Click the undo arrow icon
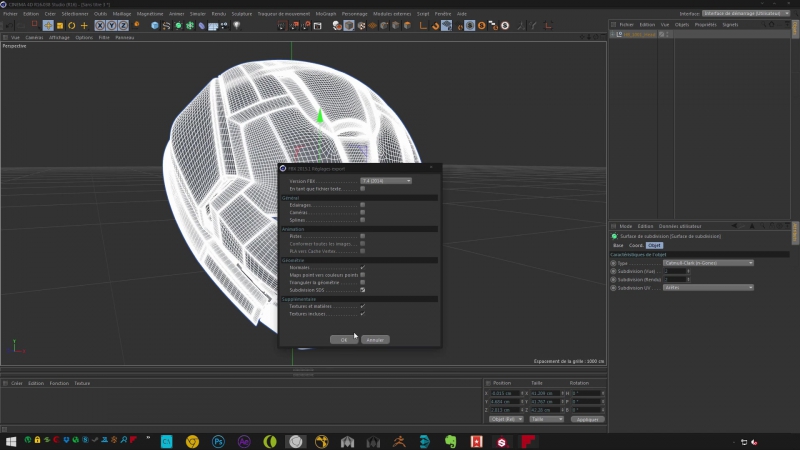 [9, 26]
